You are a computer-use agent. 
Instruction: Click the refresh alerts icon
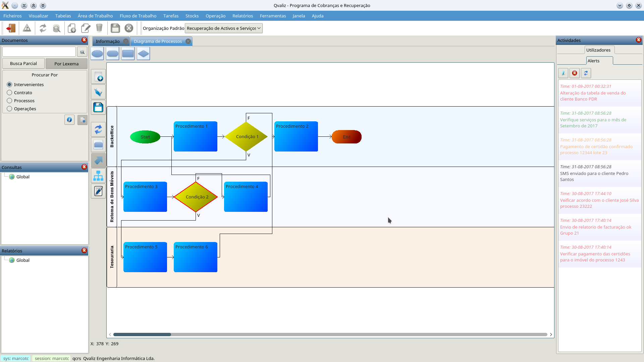pyautogui.click(x=586, y=73)
